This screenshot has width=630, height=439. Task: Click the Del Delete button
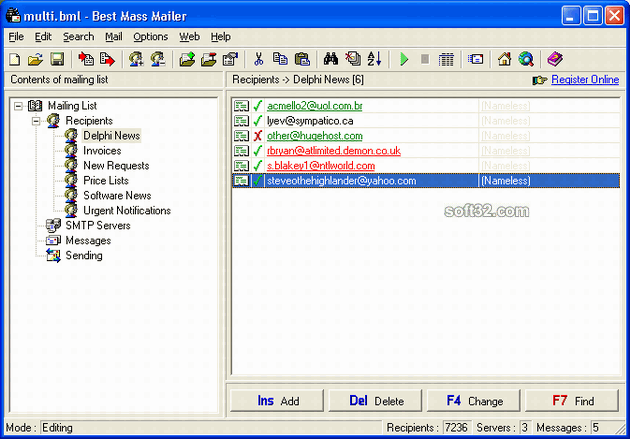click(375, 400)
